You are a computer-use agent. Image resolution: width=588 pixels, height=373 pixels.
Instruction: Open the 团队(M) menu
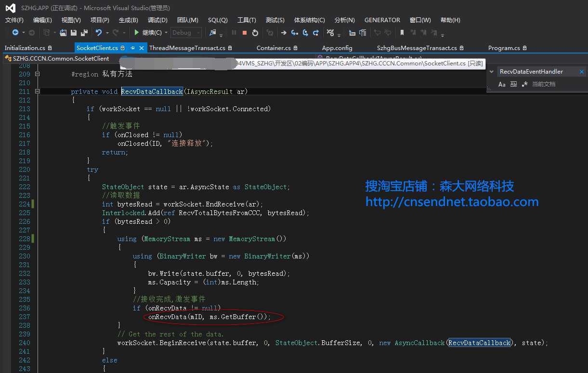[x=188, y=20]
